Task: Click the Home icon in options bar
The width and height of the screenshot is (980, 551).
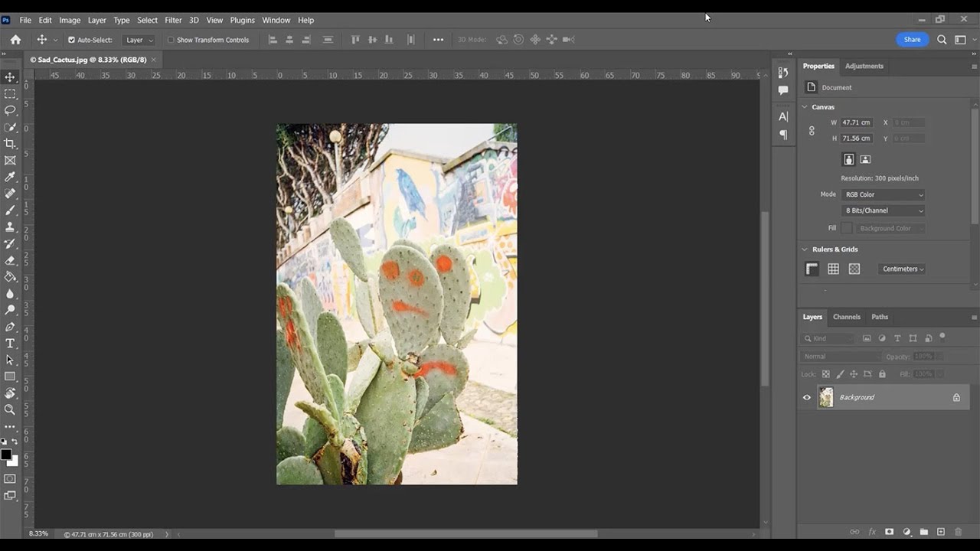Action: [15, 40]
